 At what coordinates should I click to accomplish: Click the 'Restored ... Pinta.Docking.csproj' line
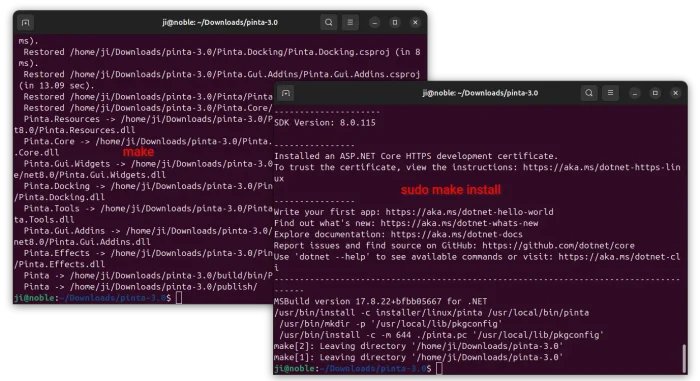coord(222,52)
